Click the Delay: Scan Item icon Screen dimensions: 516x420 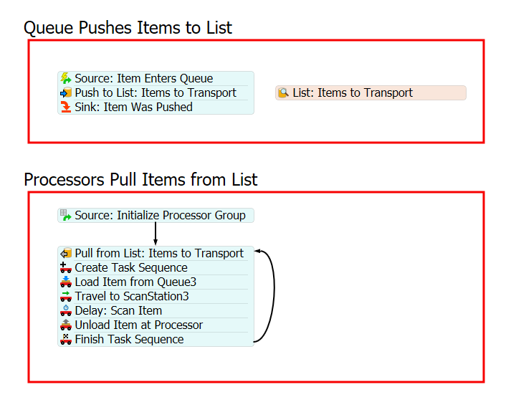click(x=66, y=311)
